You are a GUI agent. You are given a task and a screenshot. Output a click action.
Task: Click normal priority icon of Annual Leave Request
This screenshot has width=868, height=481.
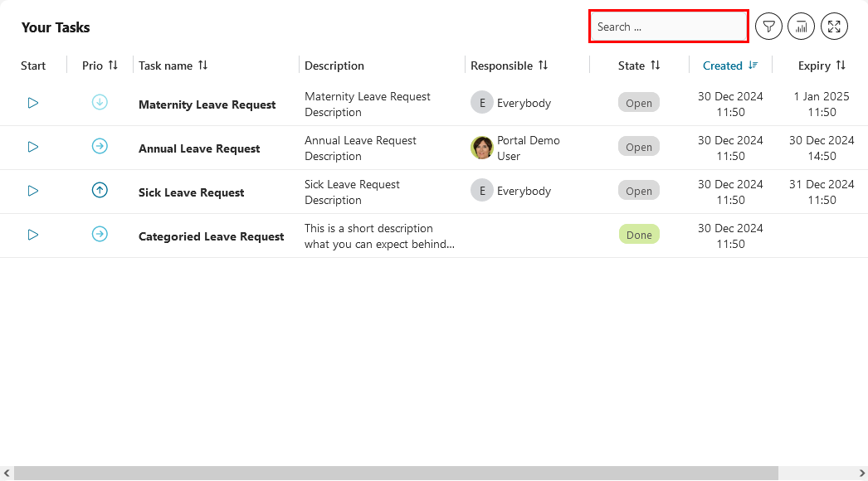pyautogui.click(x=100, y=146)
